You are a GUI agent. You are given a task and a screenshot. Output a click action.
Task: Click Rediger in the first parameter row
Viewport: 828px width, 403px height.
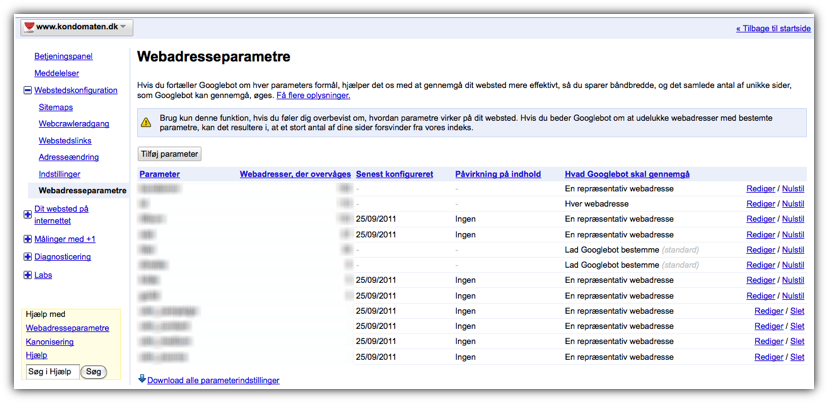pyautogui.click(x=760, y=189)
